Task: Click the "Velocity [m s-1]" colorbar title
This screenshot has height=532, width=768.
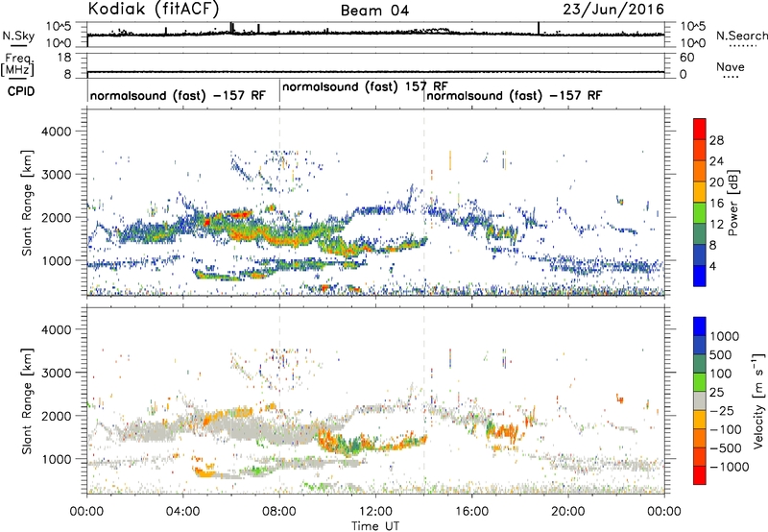Action: pos(758,400)
